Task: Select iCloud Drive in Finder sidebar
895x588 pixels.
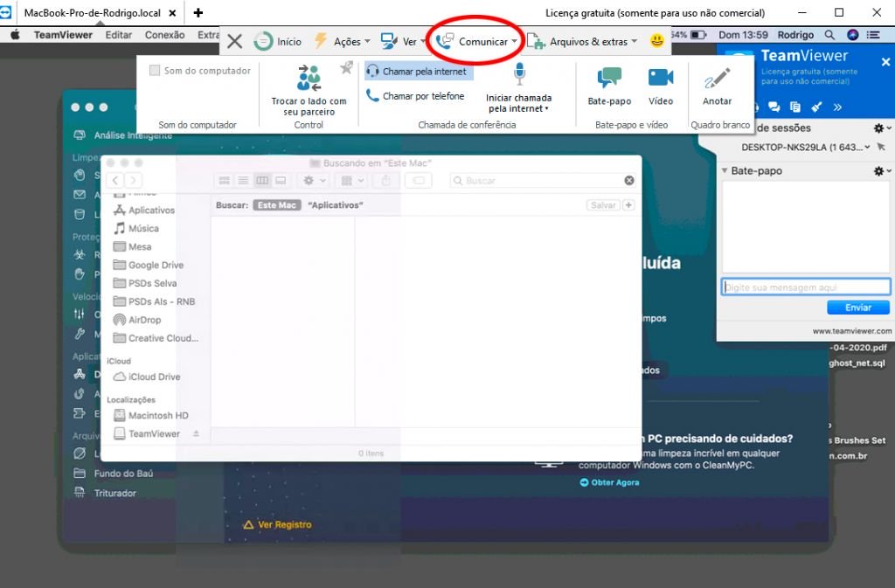Action: point(147,377)
